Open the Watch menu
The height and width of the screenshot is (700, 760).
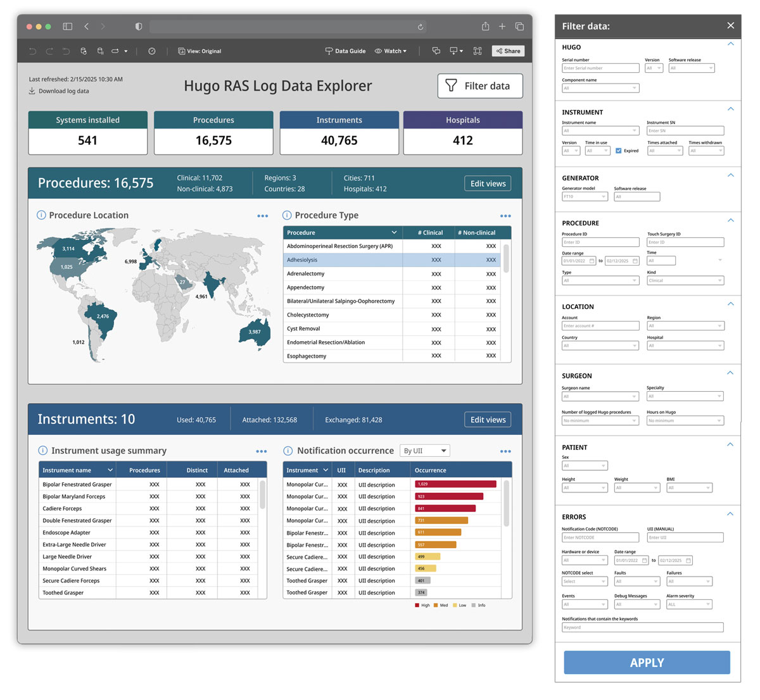[x=391, y=51]
